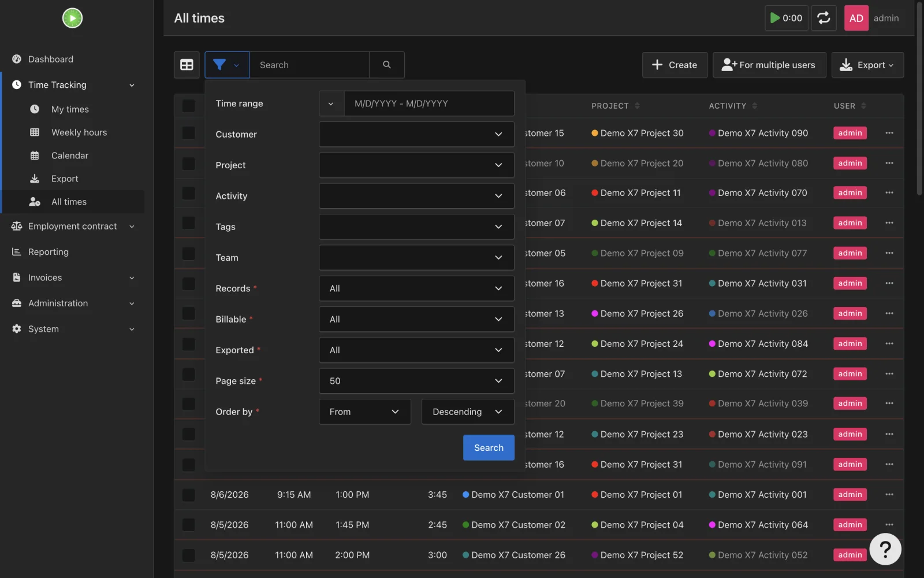The image size is (924, 578).
Task: Open time range preset chevron
Action: click(x=331, y=103)
